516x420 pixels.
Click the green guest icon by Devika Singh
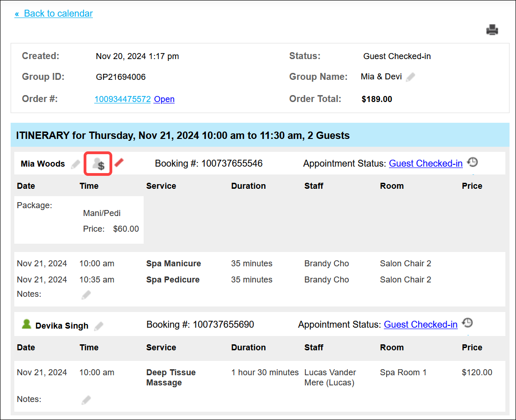[x=26, y=324]
